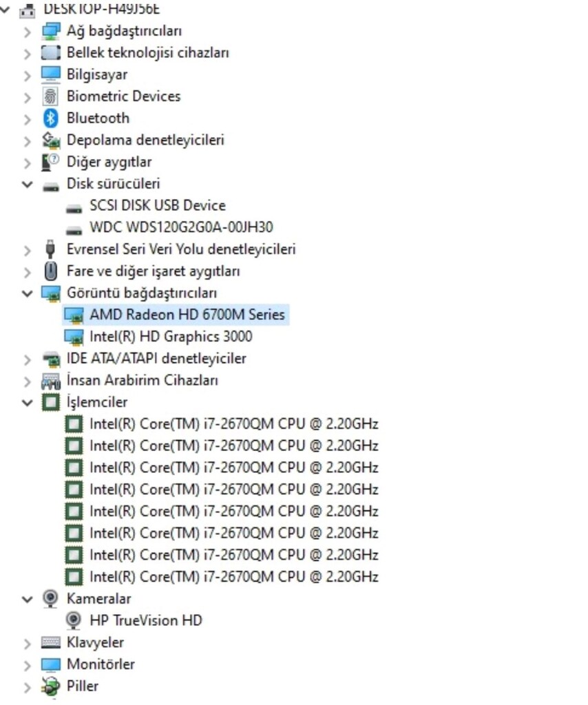Select the Piller label
This screenshot has height=705, width=588.
coord(83,686)
